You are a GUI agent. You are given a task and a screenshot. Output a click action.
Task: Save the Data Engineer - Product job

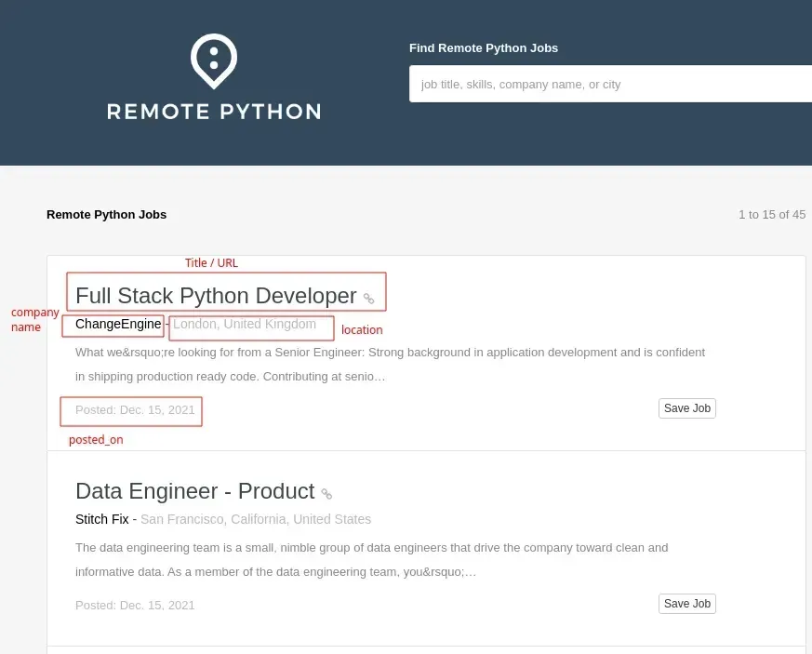pyautogui.click(x=686, y=603)
